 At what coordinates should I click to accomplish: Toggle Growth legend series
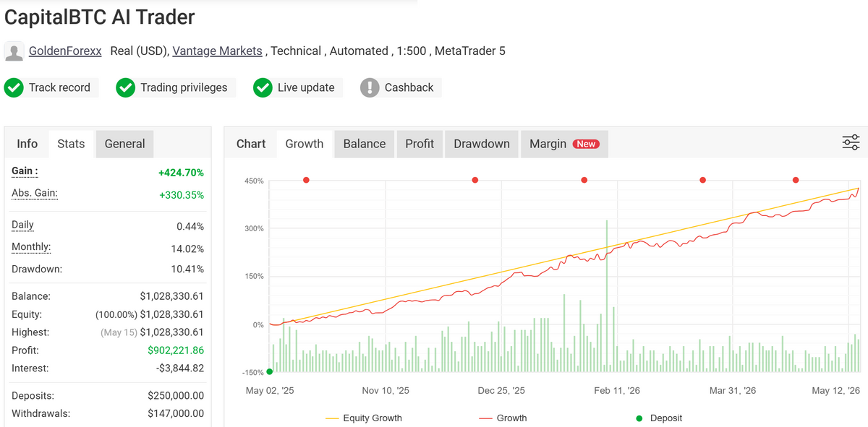click(503, 418)
